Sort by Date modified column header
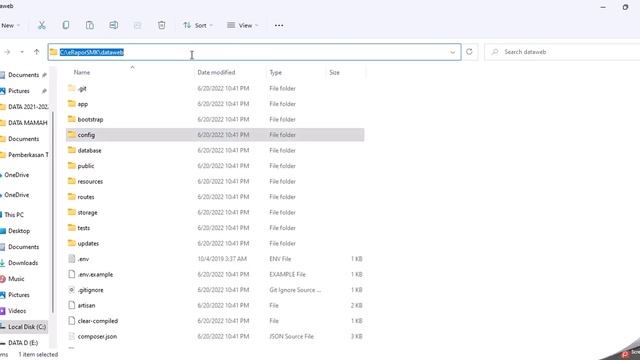Viewport: 640px width, 360px height. pyautogui.click(x=216, y=72)
